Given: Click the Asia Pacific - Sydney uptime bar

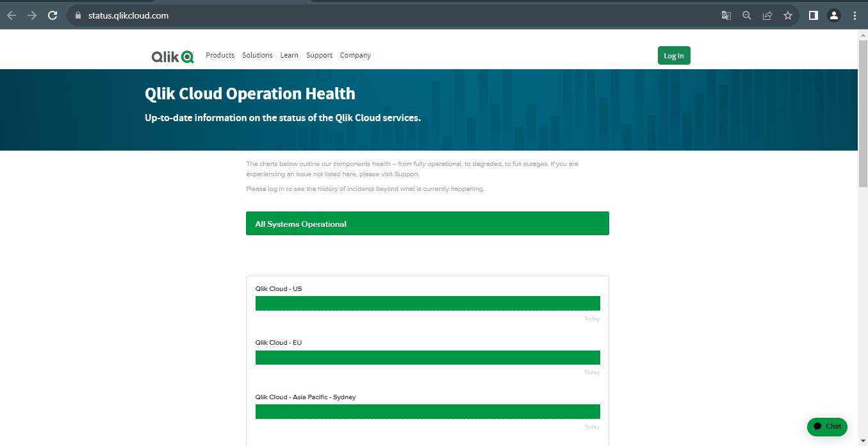Looking at the screenshot, I should tap(427, 411).
